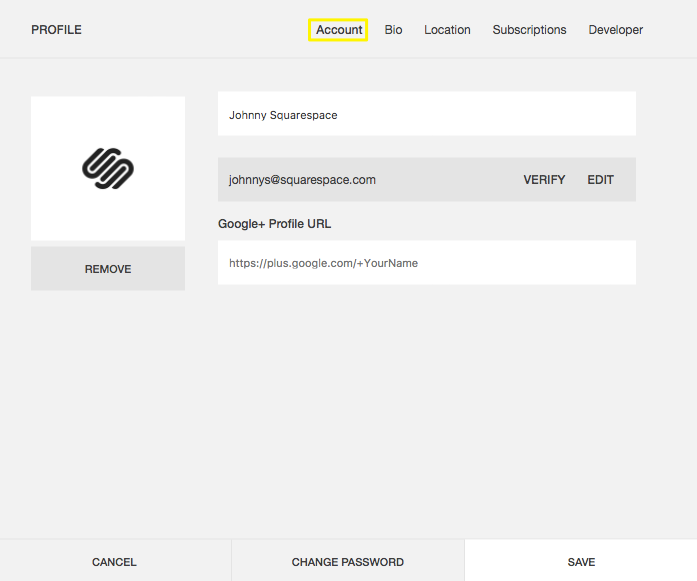Click the white avatar tile background

coord(58,120)
